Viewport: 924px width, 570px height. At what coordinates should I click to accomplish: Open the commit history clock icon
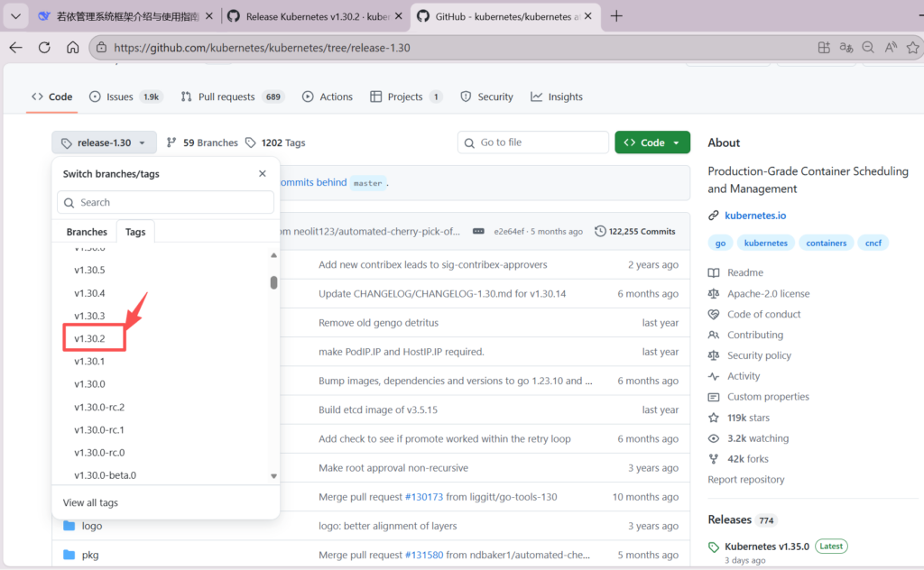601,232
